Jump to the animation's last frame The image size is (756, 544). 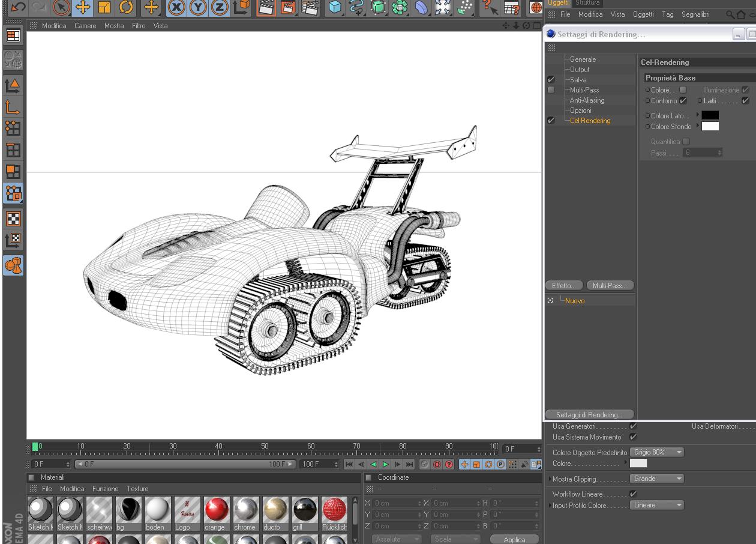coord(410,464)
